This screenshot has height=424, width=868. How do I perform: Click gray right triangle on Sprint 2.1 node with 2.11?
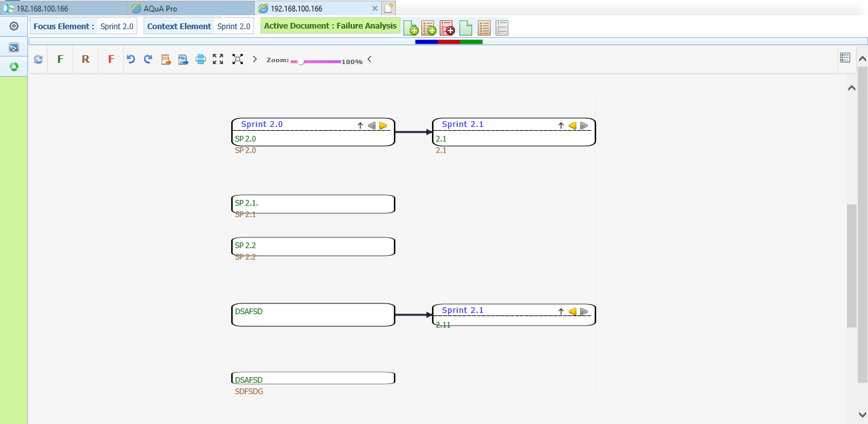pos(584,312)
